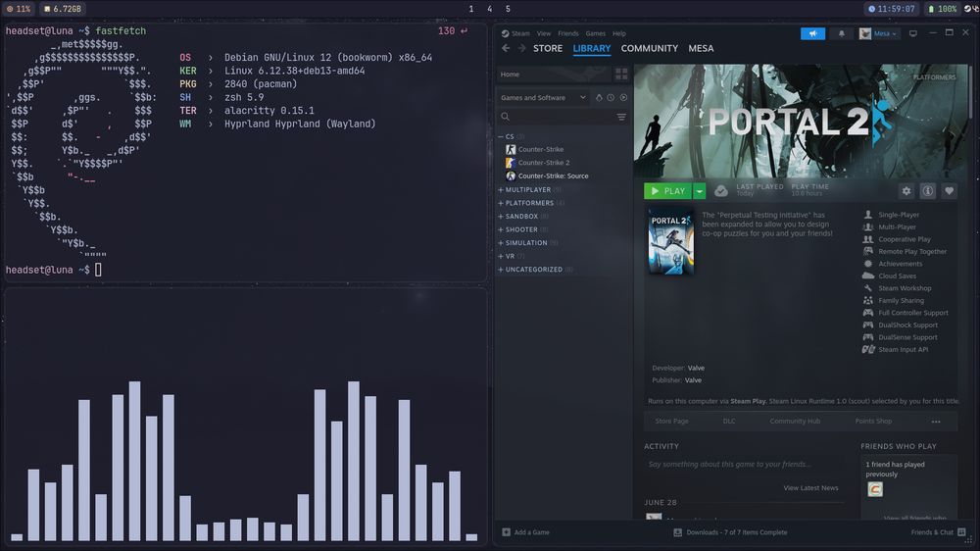Open advanced filter options beside library search
This screenshot has height=551, width=980.
621,117
